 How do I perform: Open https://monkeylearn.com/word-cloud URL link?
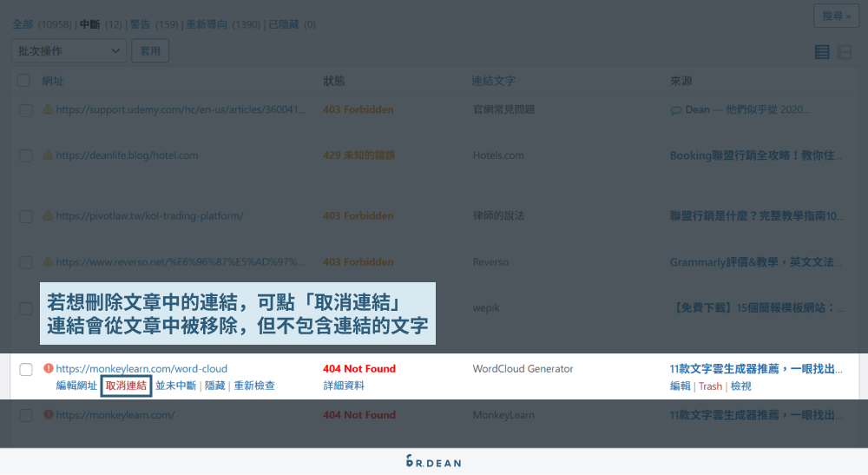(141, 368)
